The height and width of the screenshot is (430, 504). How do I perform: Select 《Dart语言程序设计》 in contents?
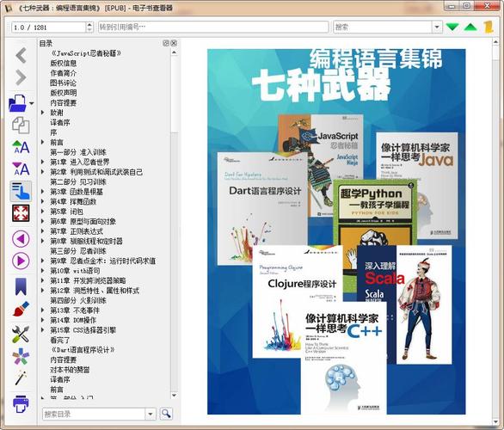point(83,350)
